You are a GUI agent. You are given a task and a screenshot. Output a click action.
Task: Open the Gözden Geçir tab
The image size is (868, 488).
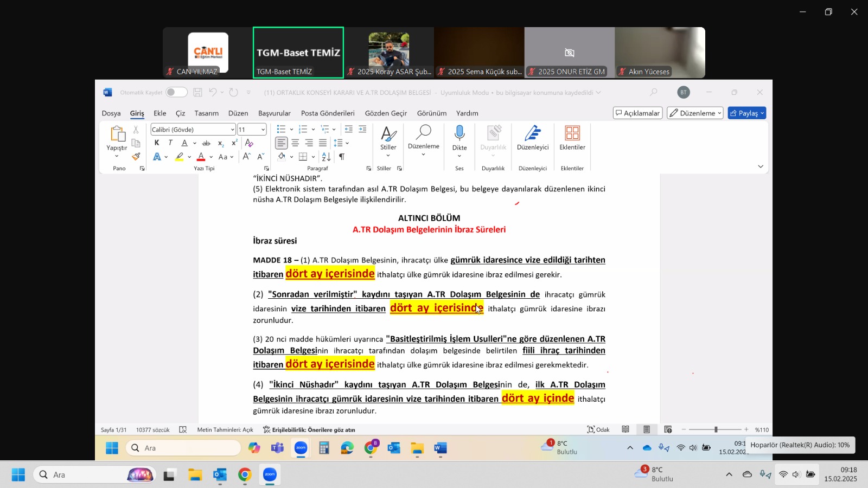click(386, 113)
